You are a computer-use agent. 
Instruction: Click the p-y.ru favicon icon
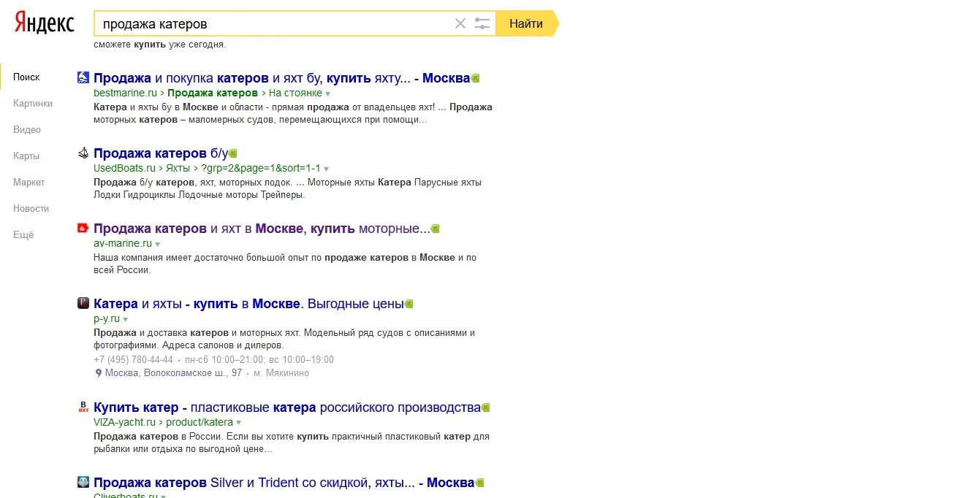coord(83,303)
